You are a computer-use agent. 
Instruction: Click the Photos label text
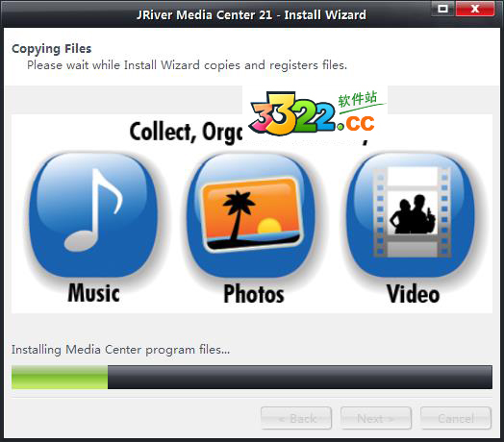coord(254,294)
